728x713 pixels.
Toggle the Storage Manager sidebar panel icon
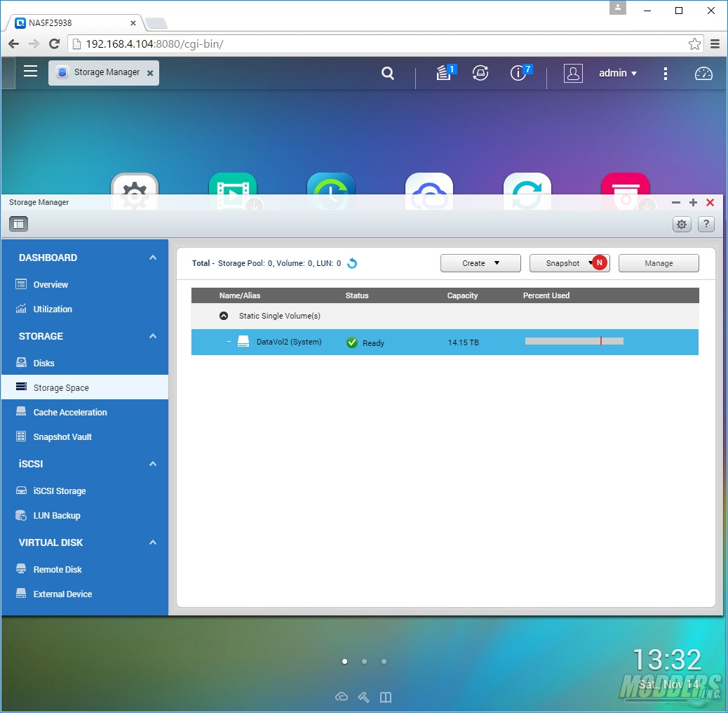[18, 225]
